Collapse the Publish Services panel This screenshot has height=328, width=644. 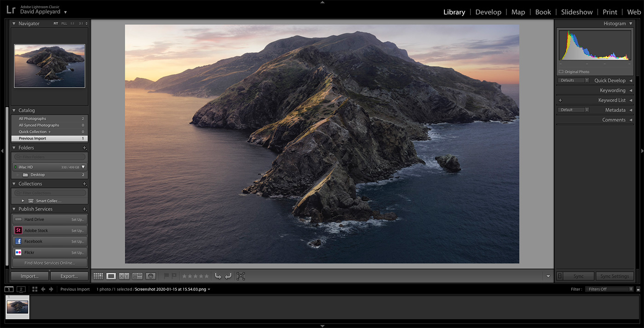tap(14, 209)
